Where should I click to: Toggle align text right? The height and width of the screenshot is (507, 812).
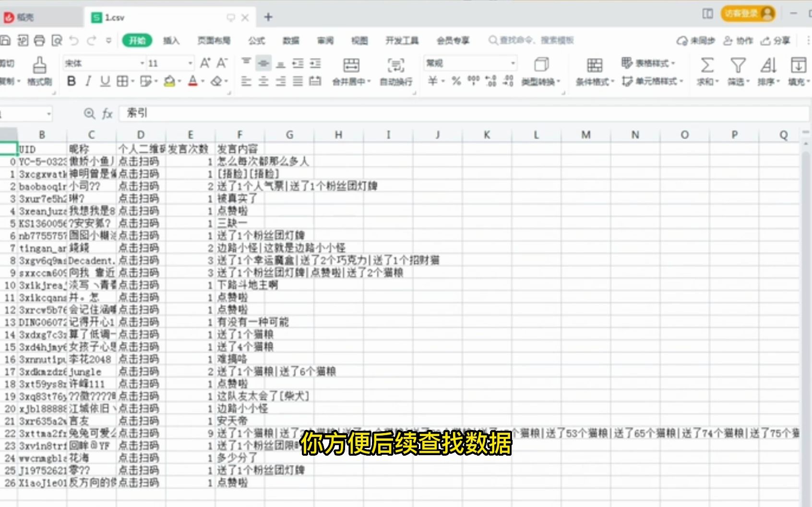pyautogui.click(x=281, y=82)
